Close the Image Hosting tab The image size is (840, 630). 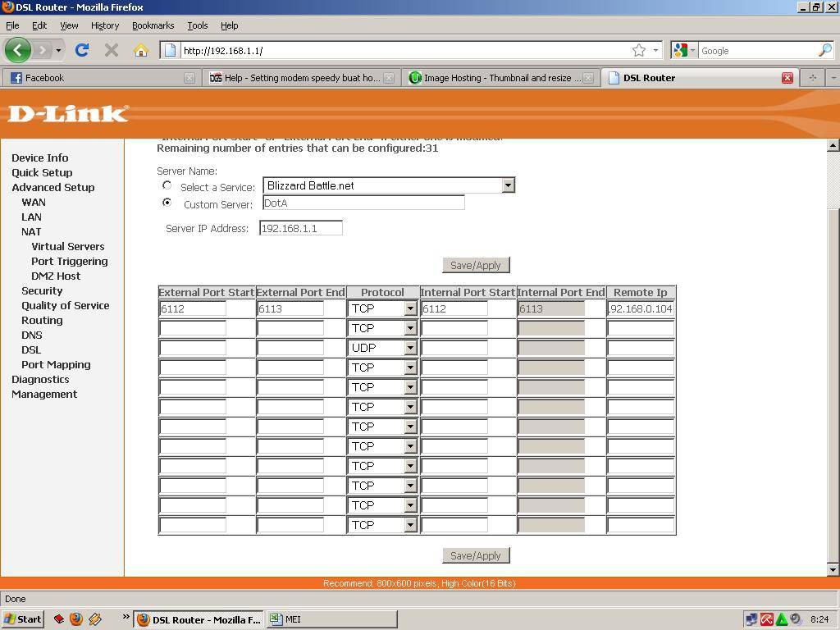[588, 78]
